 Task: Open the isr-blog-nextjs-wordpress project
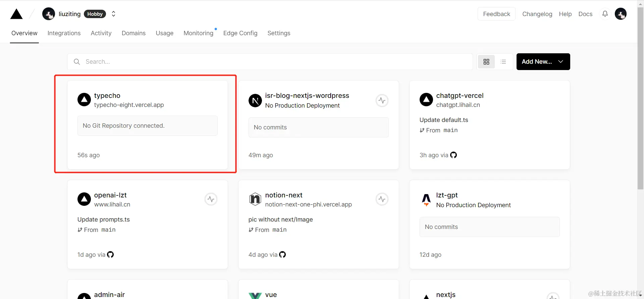pos(307,96)
